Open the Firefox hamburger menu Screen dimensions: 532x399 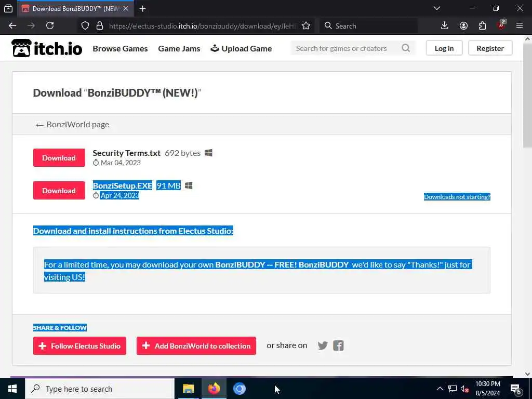[x=520, y=26]
